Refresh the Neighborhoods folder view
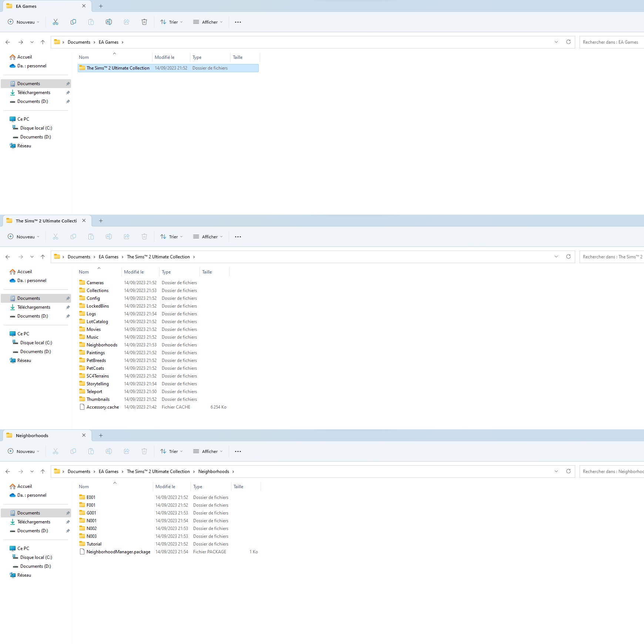Image resolution: width=644 pixels, height=644 pixels. [x=568, y=471]
